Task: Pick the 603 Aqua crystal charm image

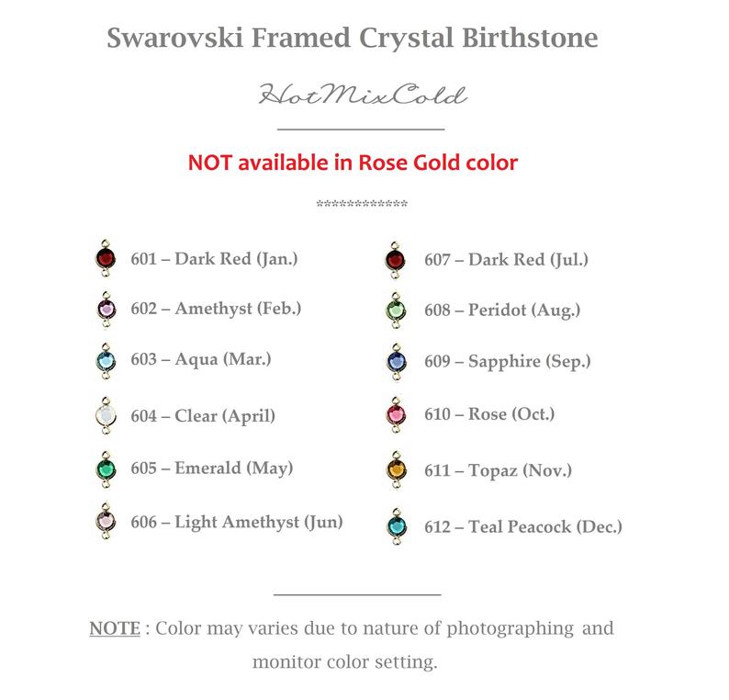Action: (105, 360)
